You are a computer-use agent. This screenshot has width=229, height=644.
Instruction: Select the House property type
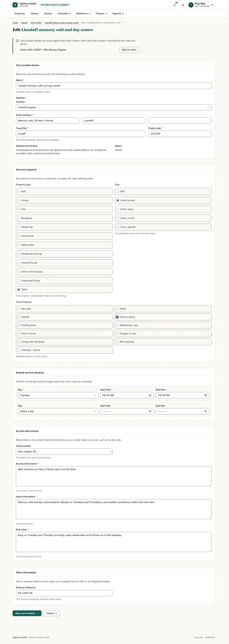64,200
